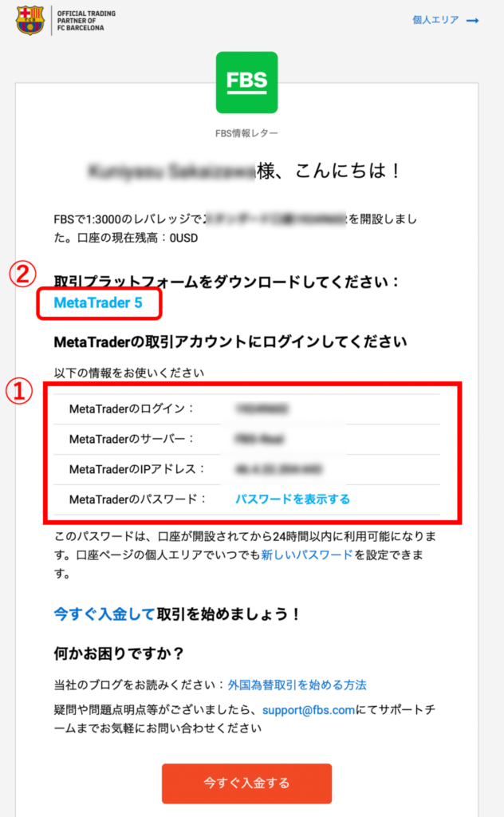Click パスワードを表示する to reveal password

pyautogui.click(x=293, y=499)
